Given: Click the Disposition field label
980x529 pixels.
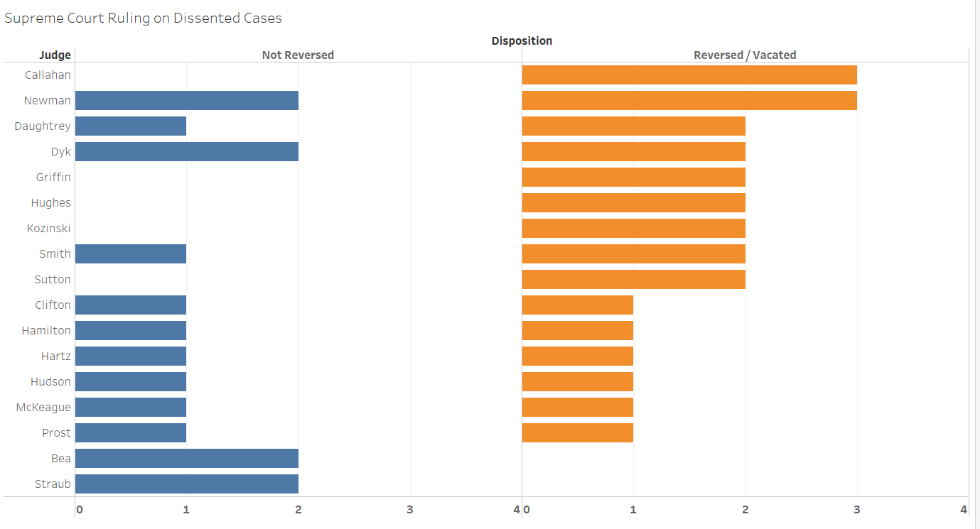Looking at the screenshot, I should tap(522, 40).
